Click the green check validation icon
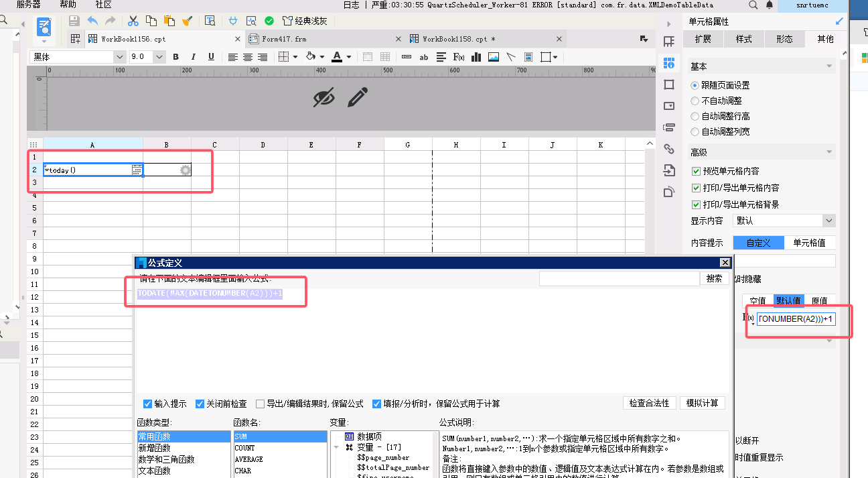The image size is (868, 478). pos(269,21)
